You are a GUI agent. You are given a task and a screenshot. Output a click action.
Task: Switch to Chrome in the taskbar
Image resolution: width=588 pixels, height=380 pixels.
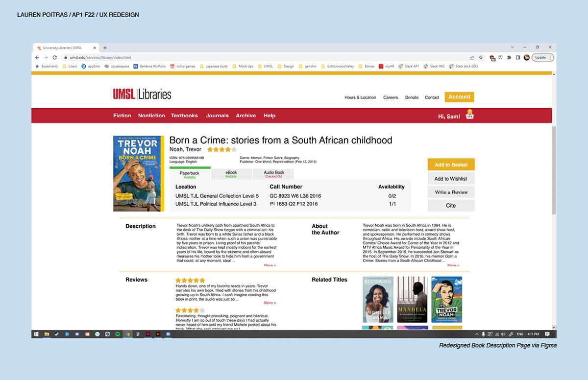(128, 334)
